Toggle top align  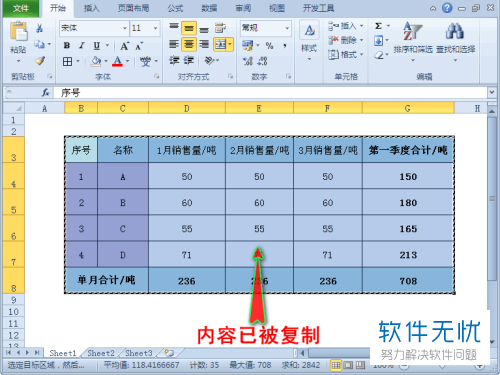(x=174, y=28)
